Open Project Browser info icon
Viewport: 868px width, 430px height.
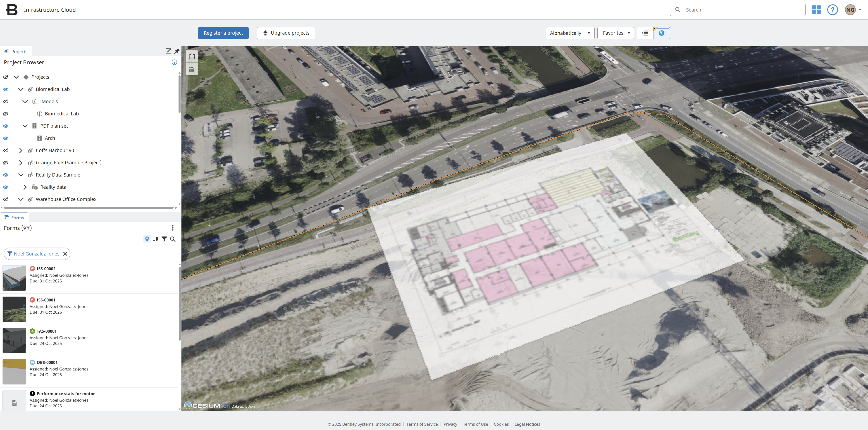pos(174,62)
